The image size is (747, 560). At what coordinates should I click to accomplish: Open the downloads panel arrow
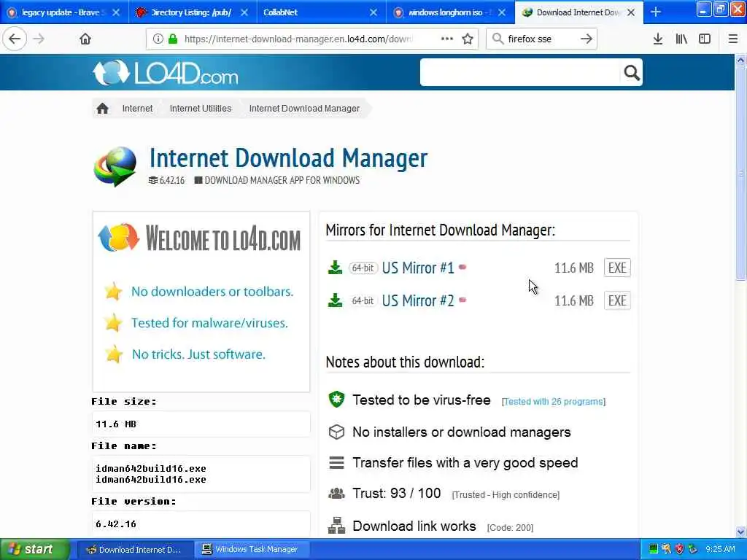coord(658,39)
